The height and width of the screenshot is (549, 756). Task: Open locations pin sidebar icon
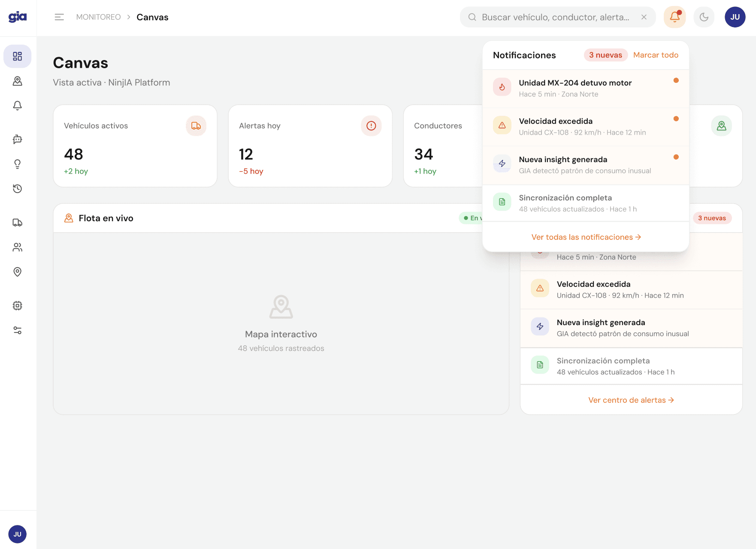click(x=18, y=272)
